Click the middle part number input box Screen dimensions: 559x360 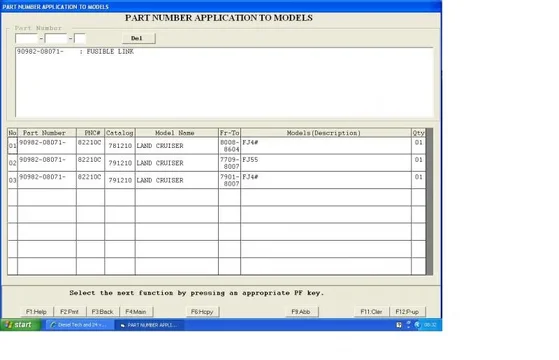click(x=56, y=38)
